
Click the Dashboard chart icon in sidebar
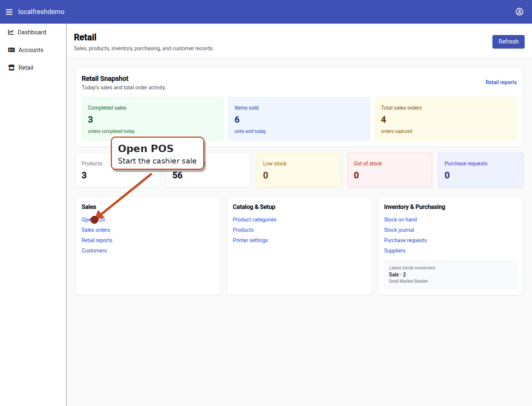[x=11, y=32]
